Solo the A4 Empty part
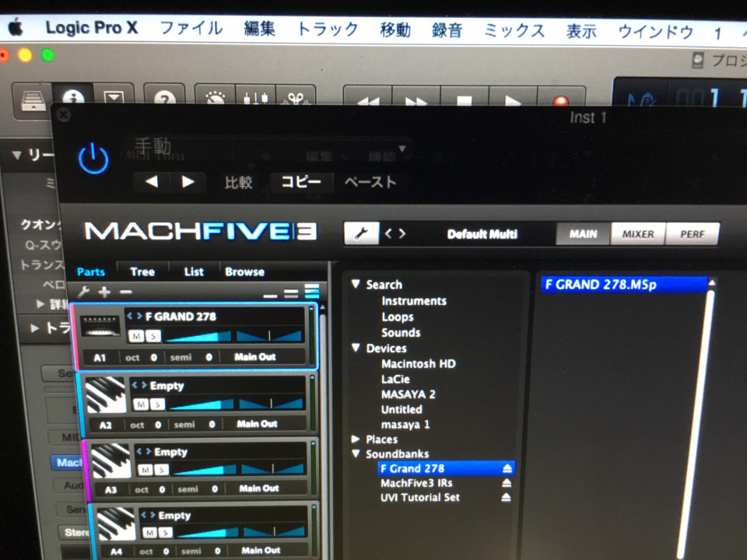 (x=165, y=532)
